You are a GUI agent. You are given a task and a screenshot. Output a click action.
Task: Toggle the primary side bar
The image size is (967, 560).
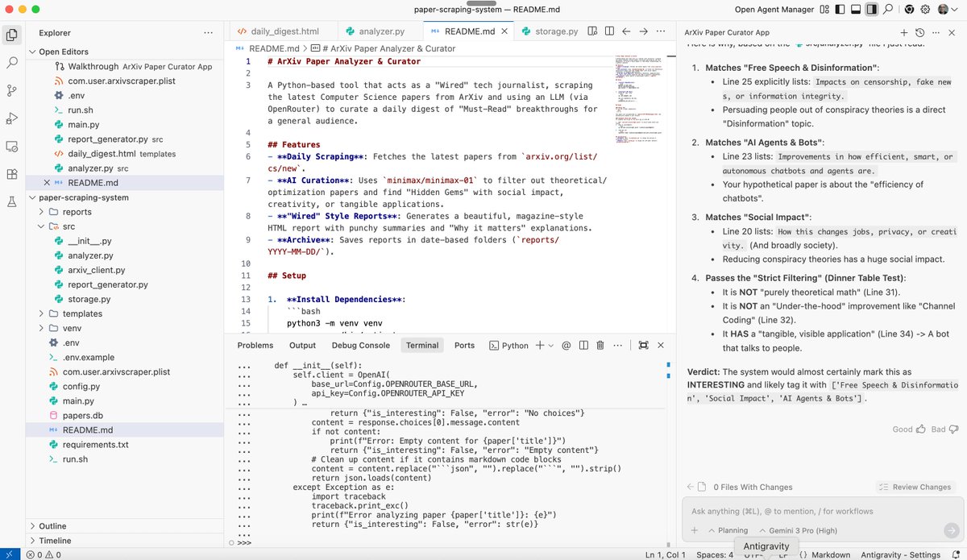pos(840,10)
